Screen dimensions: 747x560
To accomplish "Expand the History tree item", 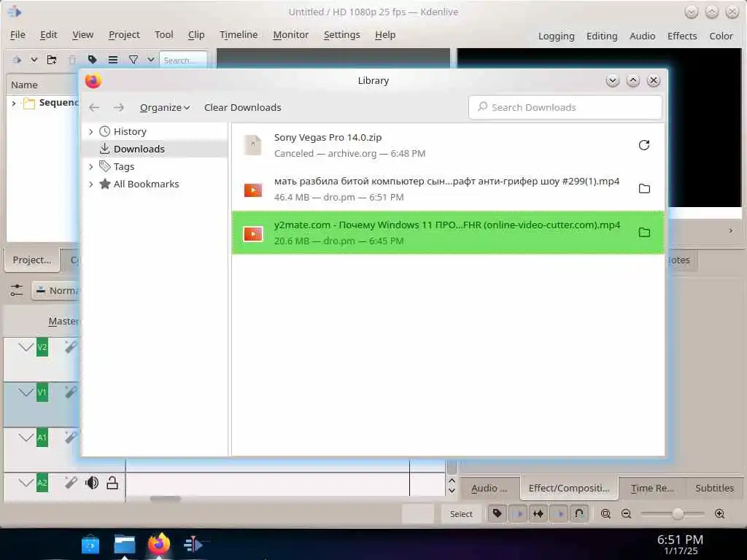I will point(91,131).
